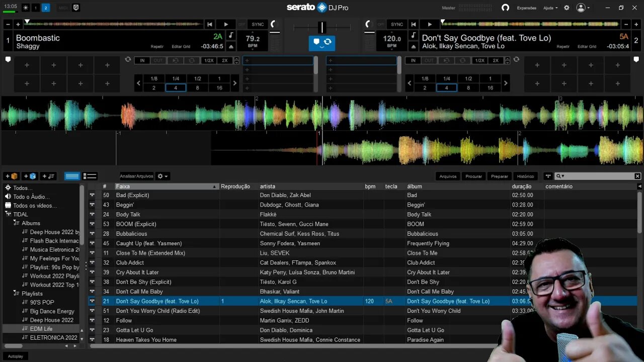Click sync OFF button on deck 2

[x=381, y=24]
